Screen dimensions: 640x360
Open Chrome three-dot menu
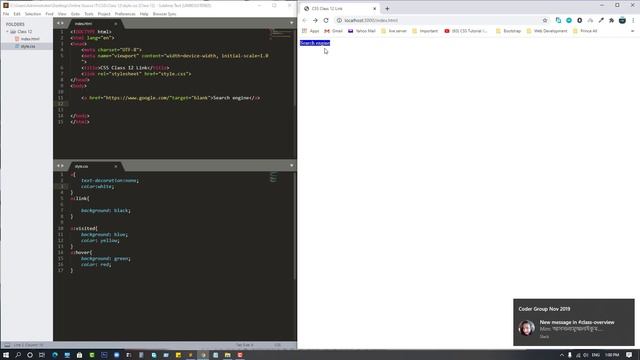tap(633, 20)
